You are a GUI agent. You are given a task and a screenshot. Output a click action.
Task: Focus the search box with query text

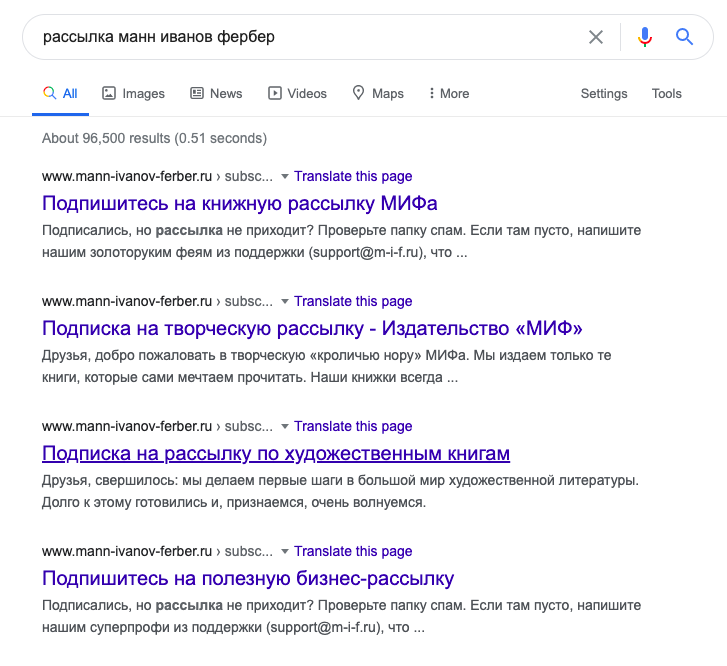(306, 37)
